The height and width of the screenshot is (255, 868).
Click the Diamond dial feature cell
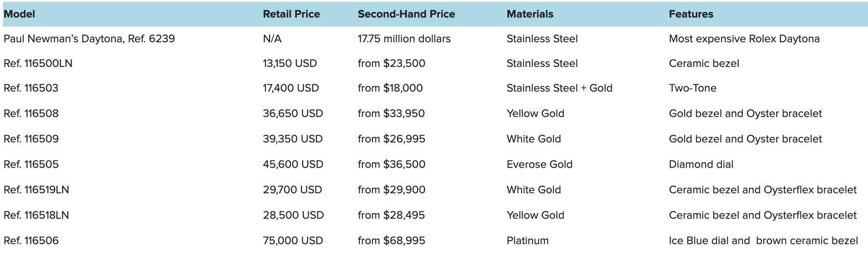(701, 164)
